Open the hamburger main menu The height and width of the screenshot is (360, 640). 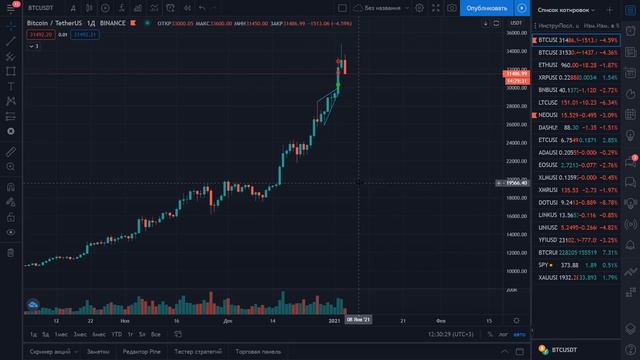tap(11, 8)
